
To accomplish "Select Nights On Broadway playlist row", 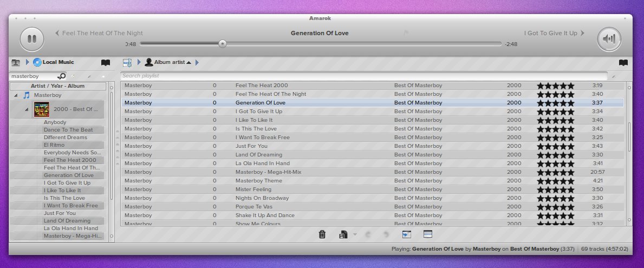I will coord(373,198).
